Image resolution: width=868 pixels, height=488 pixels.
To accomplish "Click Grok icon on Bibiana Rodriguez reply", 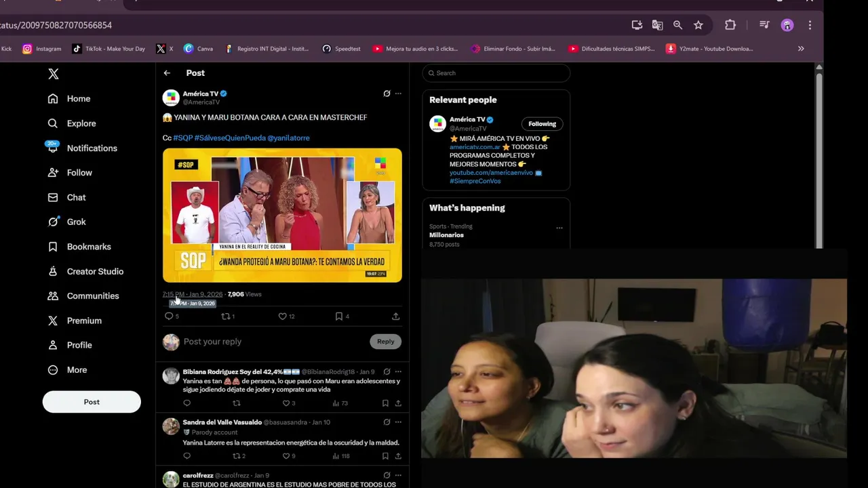I will coord(387,371).
